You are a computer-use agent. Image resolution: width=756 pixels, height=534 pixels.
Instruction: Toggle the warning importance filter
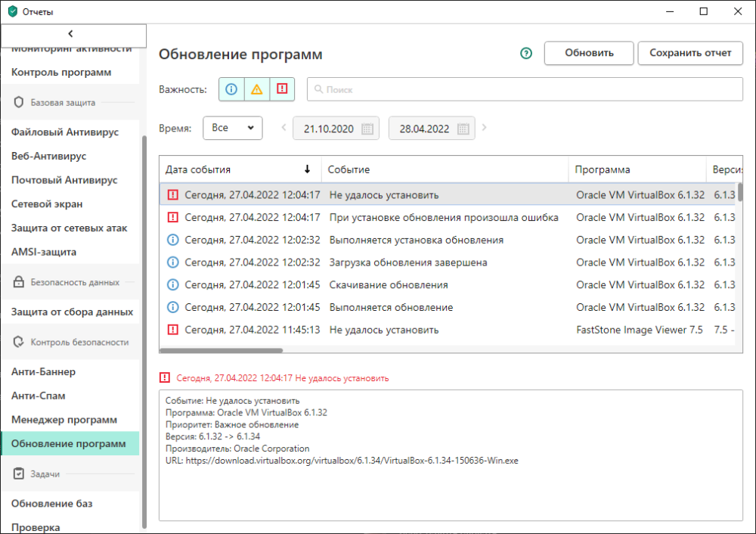pos(257,89)
